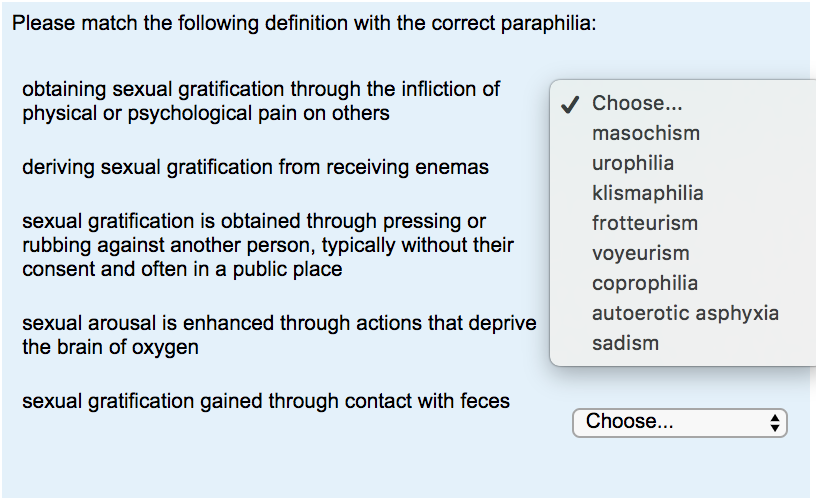Click the definition about depriving the brain of oxygen

(278, 336)
